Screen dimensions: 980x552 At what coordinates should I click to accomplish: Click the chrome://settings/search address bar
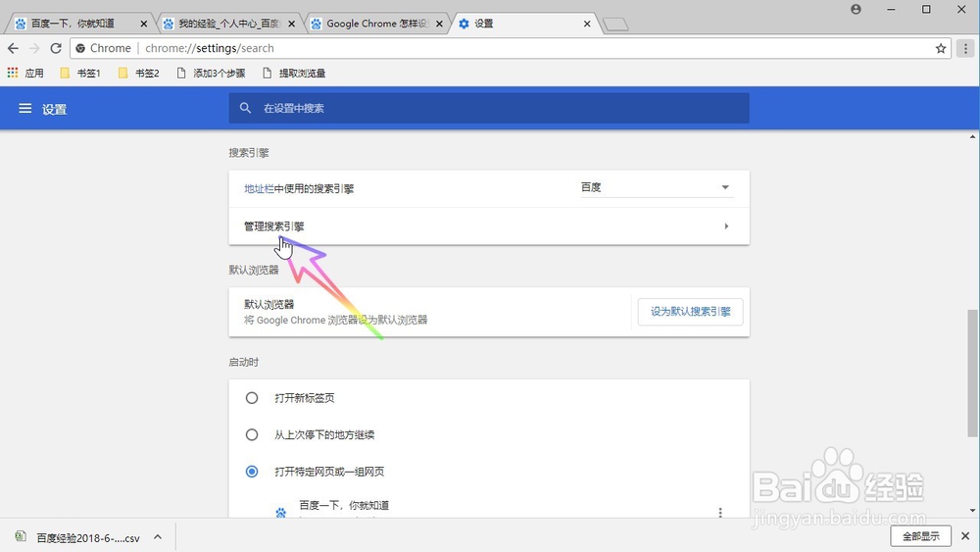pyautogui.click(x=510, y=48)
